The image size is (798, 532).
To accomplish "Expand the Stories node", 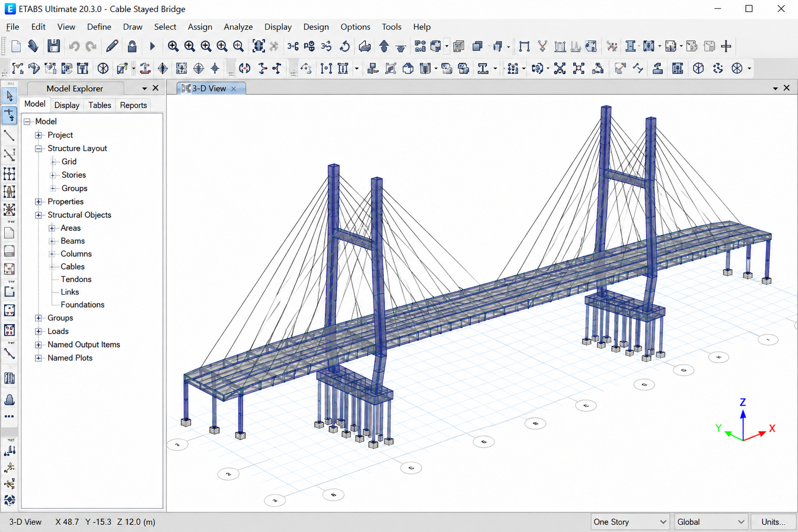I will (53, 175).
